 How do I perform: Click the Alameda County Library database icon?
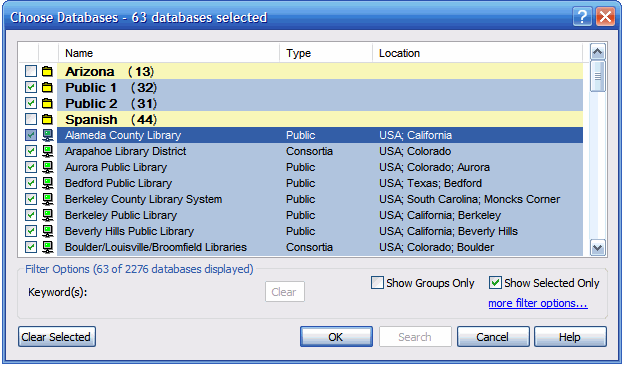48,135
